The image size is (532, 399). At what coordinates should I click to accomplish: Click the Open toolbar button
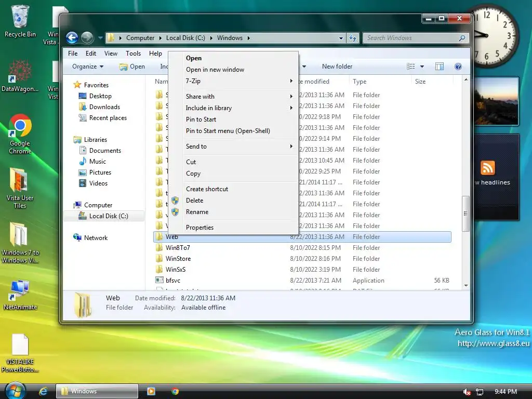[132, 66]
